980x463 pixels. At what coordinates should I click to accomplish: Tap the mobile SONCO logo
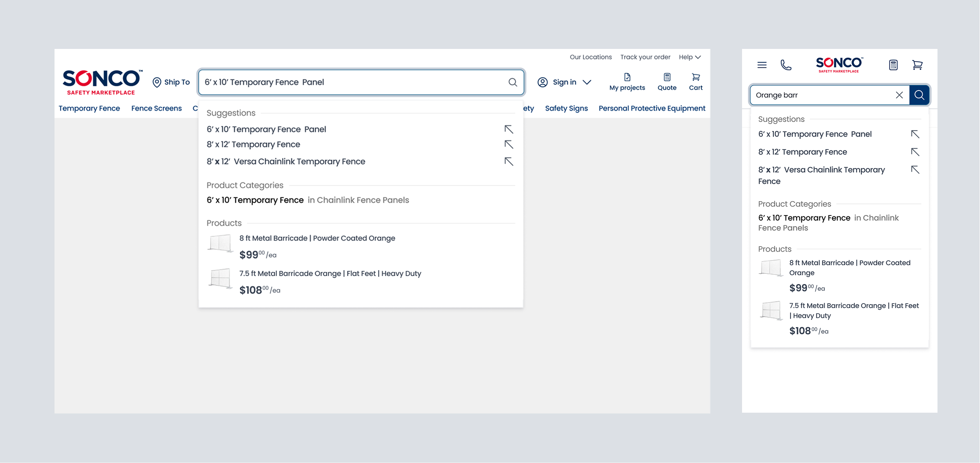tap(839, 65)
